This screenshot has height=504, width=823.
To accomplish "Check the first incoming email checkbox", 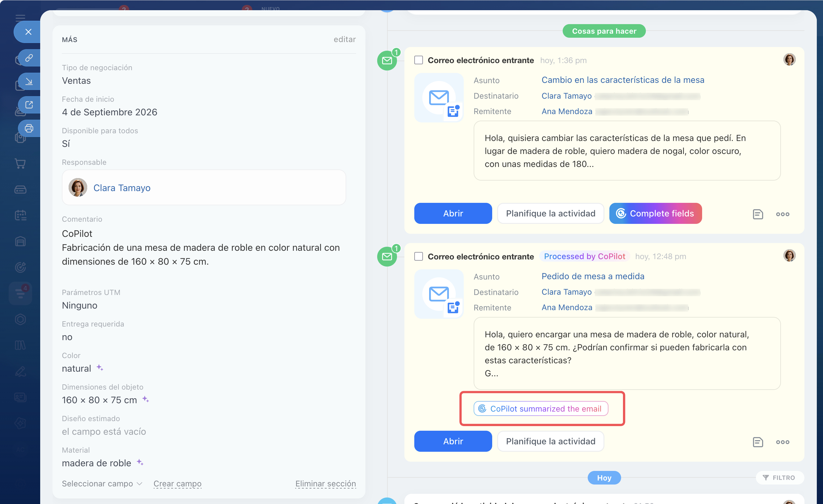I will 419,60.
